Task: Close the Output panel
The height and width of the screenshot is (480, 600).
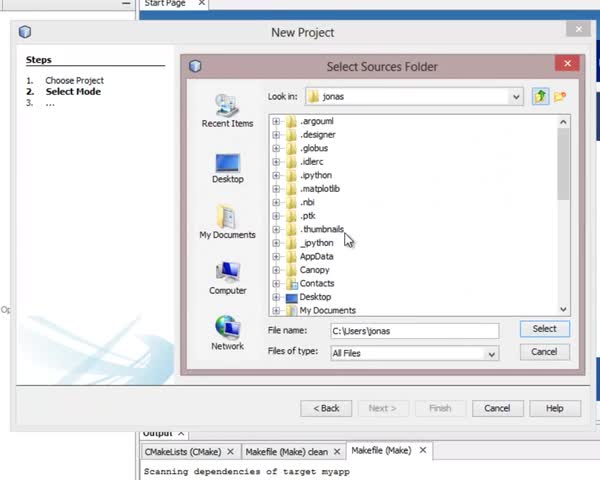Action: [x=181, y=433]
